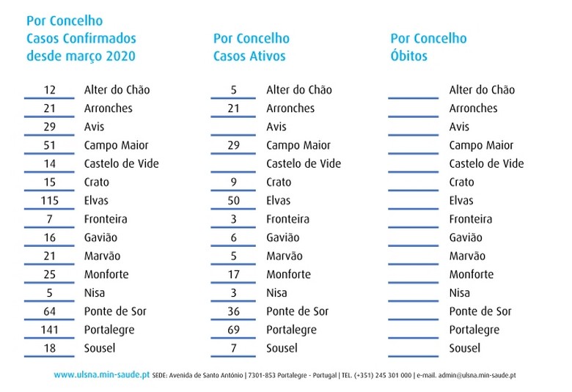Click the phone number (+351) 245 301 000
Image resolution: width=572 pixels, height=392 pixels.
point(384,376)
